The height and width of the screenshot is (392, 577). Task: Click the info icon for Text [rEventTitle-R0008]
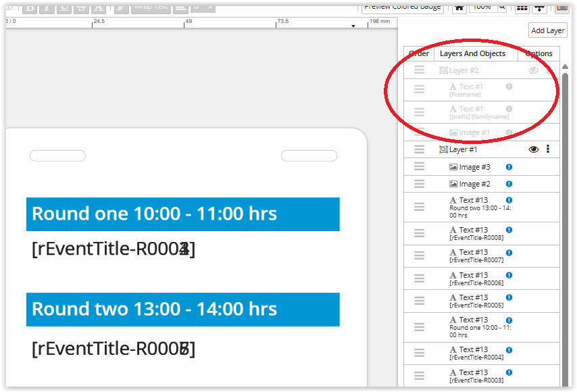click(x=509, y=230)
